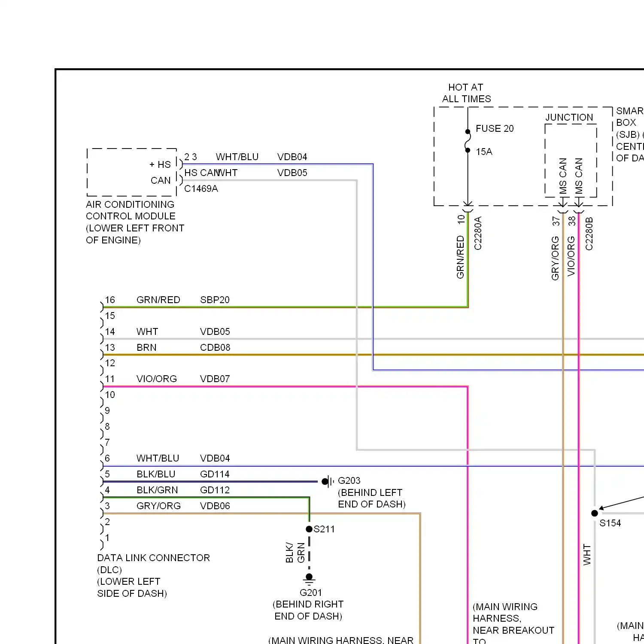The height and width of the screenshot is (644, 644).
Task: Select 'GRY/ORG' wire color at pin 3
Action: (x=158, y=506)
